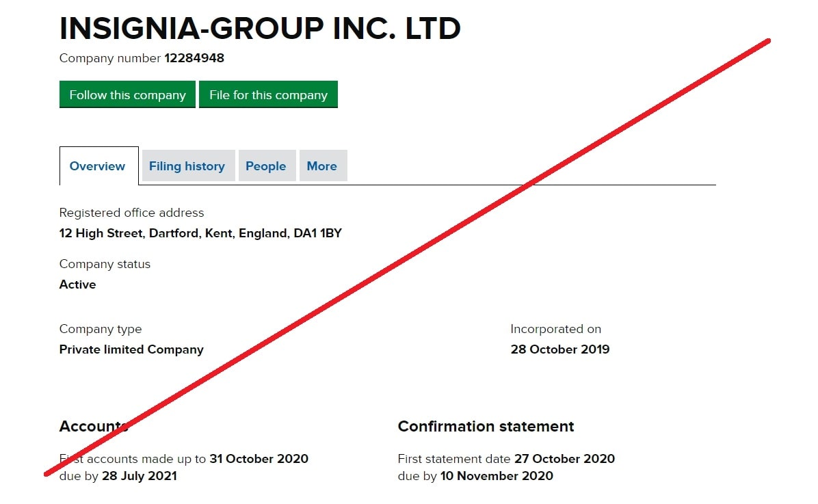Click the Private limited Company text
The image size is (818, 504).
(x=131, y=349)
